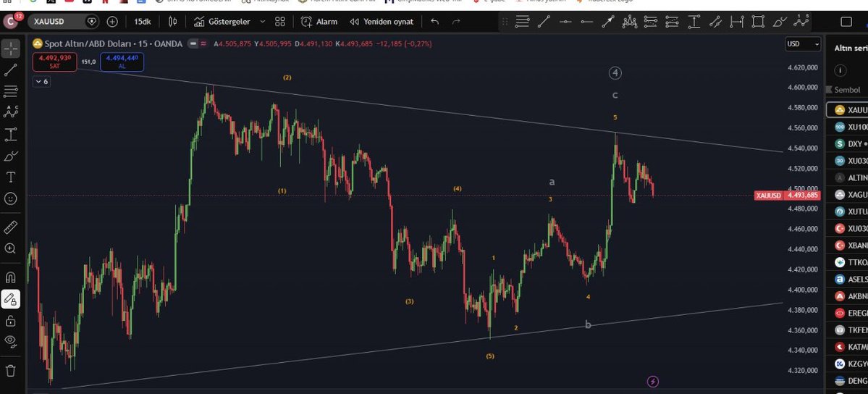Open the layout setup square icon
The height and width of the screenshot is (394, 868).
[x=846, y=22]
